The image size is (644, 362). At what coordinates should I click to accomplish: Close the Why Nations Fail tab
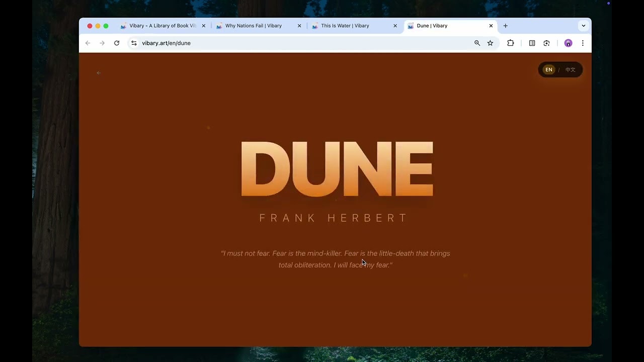coord(299,26)
